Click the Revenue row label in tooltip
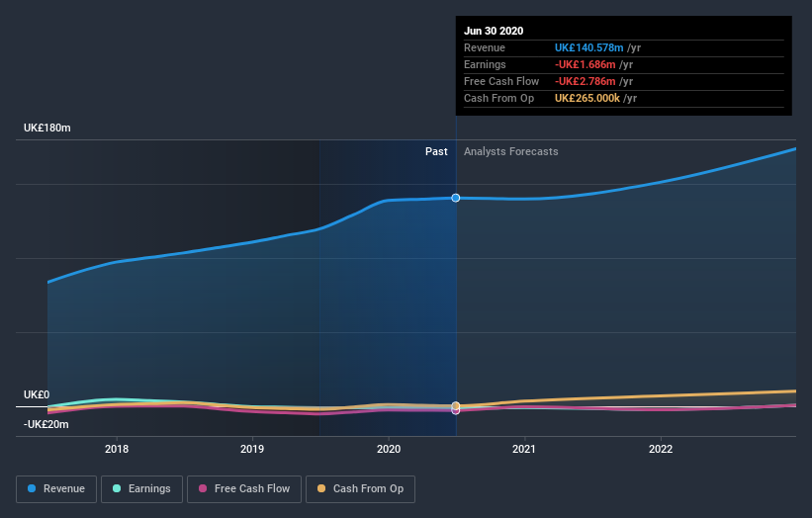The image size is (812, 518). point(485,47)
